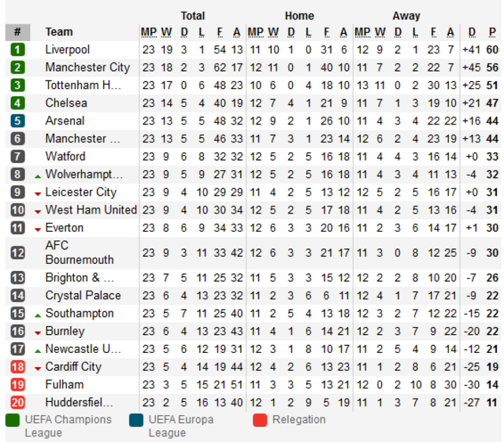Click red down arrow beside Cardiff City

38,369
